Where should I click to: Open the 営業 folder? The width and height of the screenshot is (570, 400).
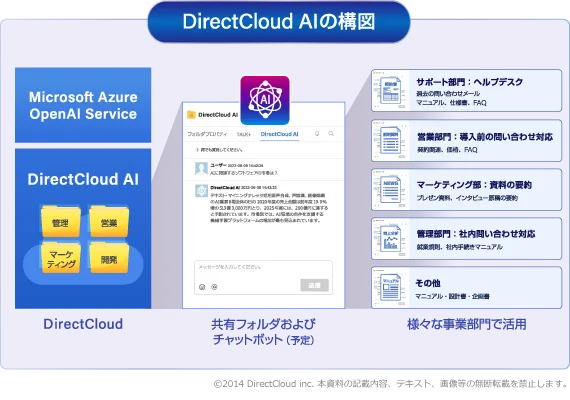click(x=109, y=221)
